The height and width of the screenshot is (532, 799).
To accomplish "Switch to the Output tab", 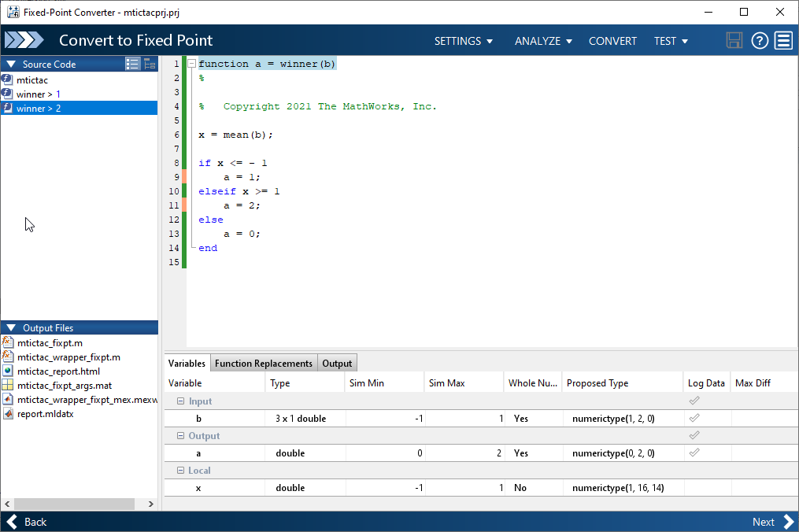I will (x=337, y=363).
